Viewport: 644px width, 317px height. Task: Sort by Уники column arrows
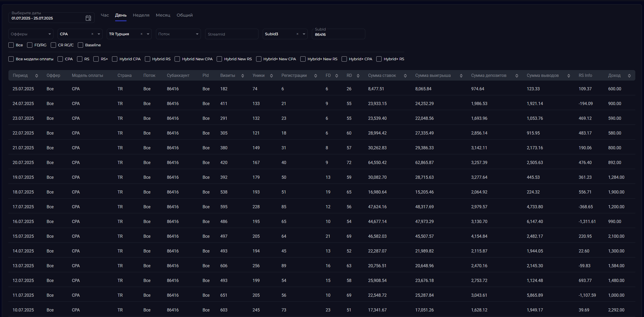271,76
